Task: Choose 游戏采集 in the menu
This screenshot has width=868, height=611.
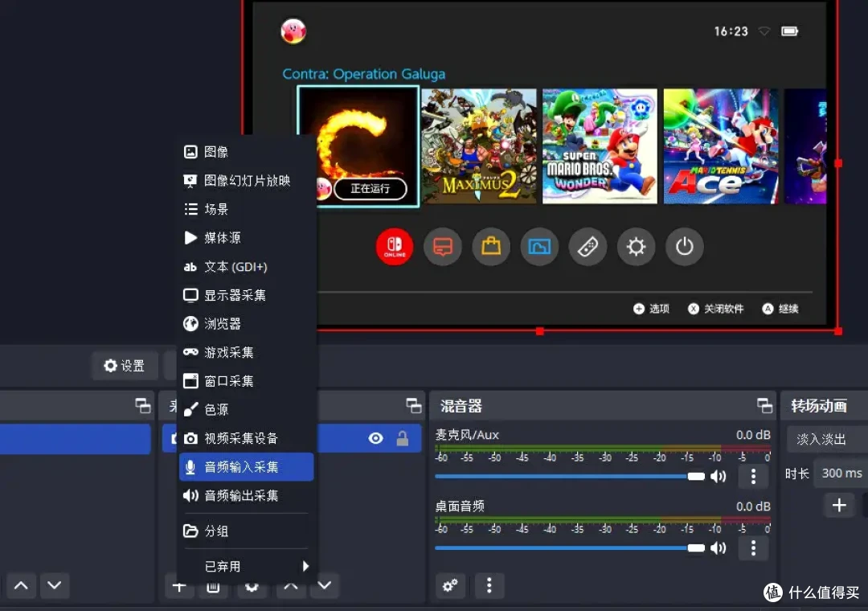Action: (247, 352)
